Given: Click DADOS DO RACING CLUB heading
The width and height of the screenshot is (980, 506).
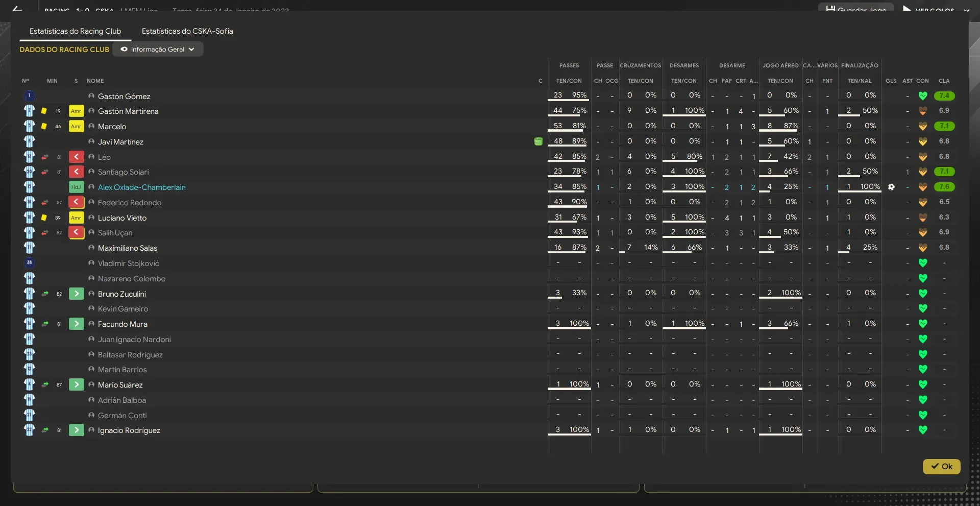Looking at the screenshot, I should [64, 50].
